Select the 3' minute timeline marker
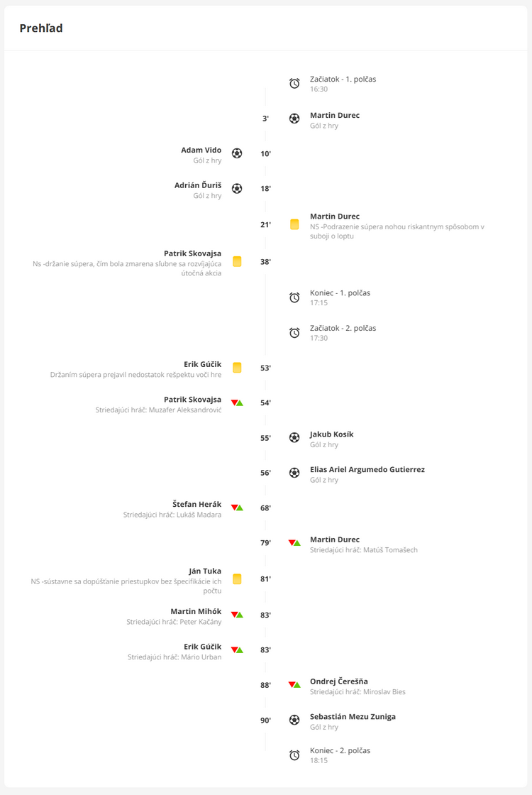Viewport: 532px width, 795px height. tap(265, 119)
